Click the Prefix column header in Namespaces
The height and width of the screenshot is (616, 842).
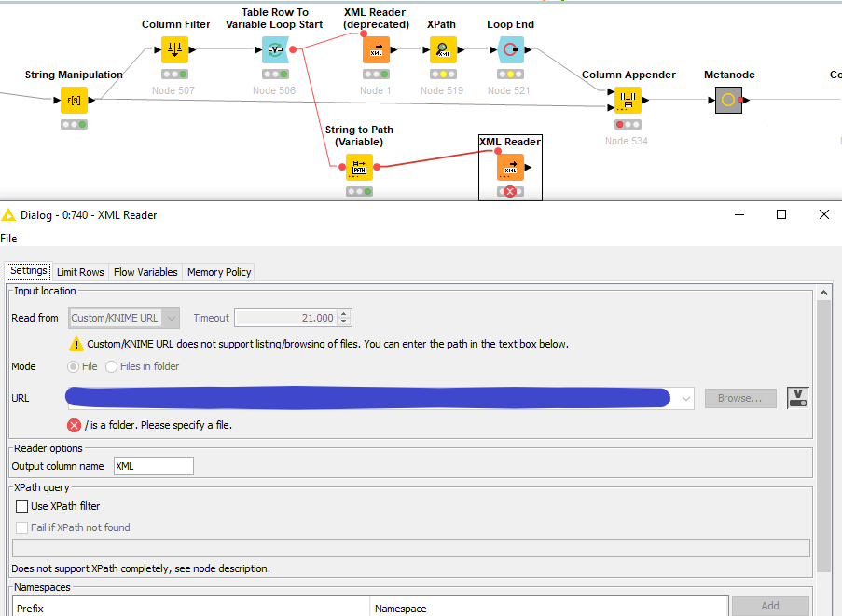click(x=191, y=609)
